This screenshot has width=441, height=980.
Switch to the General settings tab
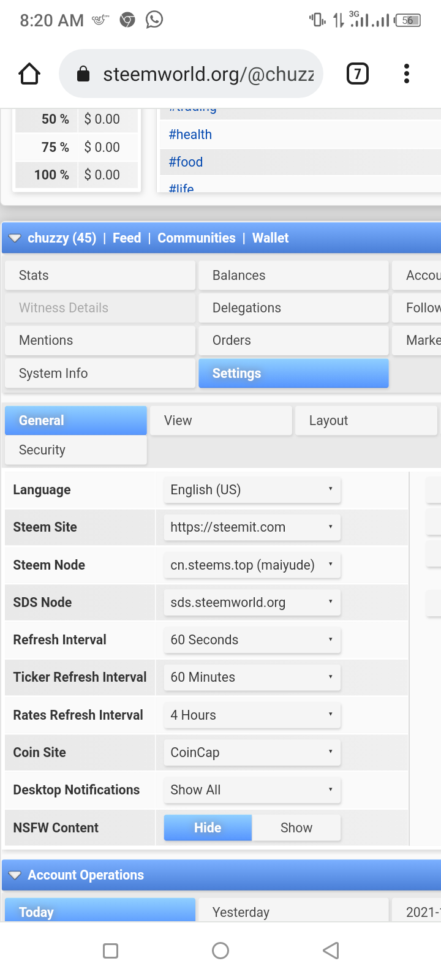tap(76, 421)
